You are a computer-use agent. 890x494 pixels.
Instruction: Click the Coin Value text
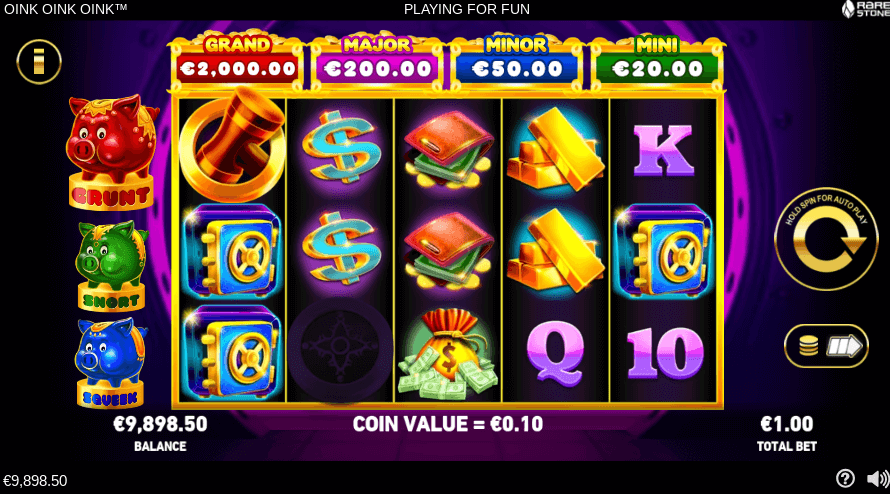coord(448,424)
